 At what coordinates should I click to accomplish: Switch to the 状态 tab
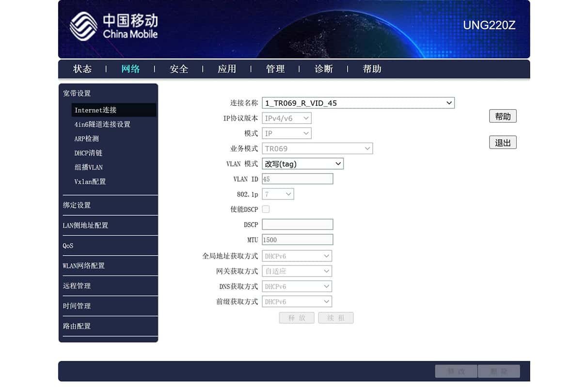tap(82, 69)
